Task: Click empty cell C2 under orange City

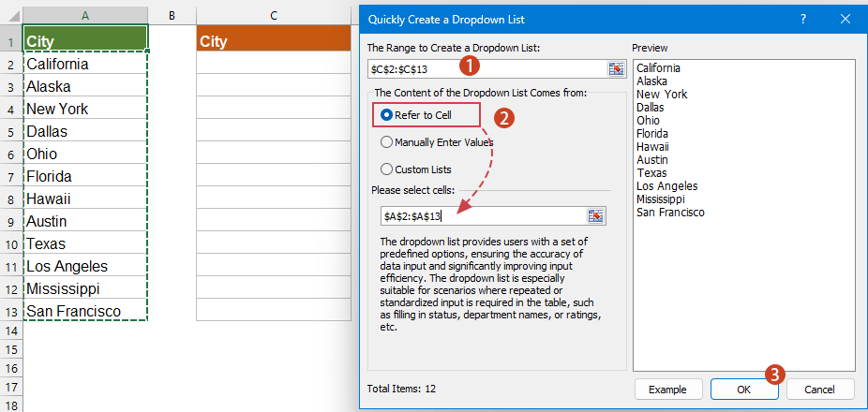Action: [x=274, y=63]
